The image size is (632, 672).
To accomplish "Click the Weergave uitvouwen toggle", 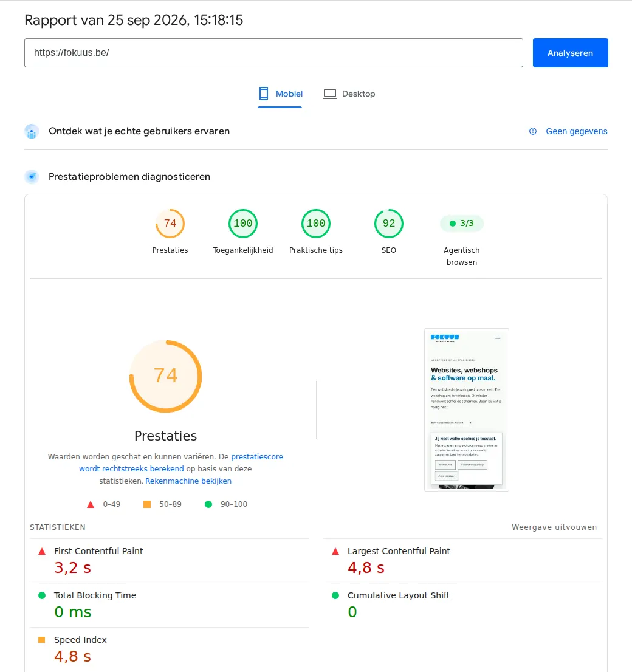I will (554, 527).
